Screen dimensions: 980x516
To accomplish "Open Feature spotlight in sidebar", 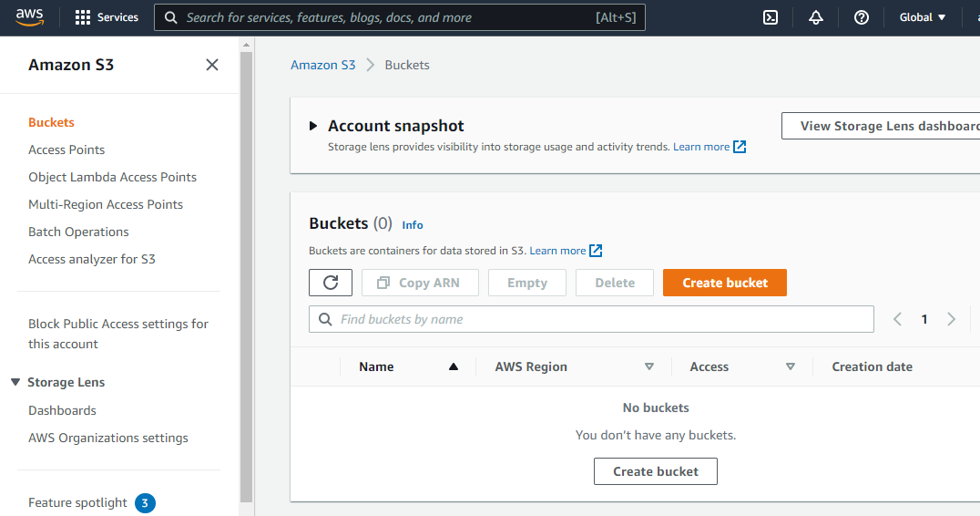I will pos(77,503).
